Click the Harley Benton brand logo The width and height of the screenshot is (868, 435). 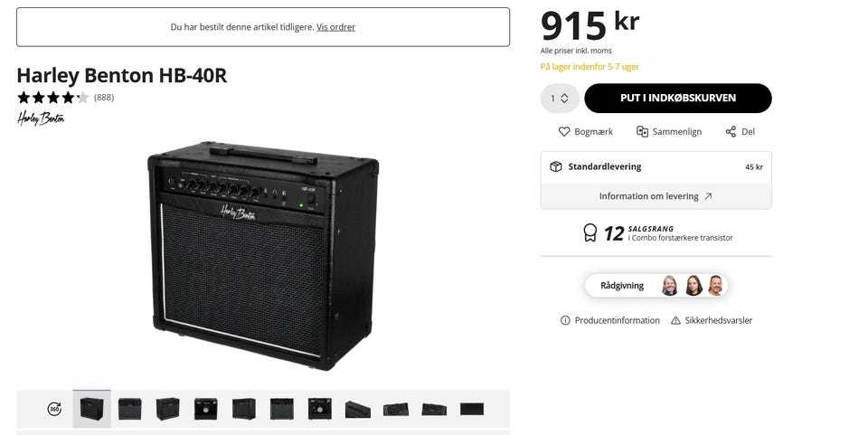point(41,118)
